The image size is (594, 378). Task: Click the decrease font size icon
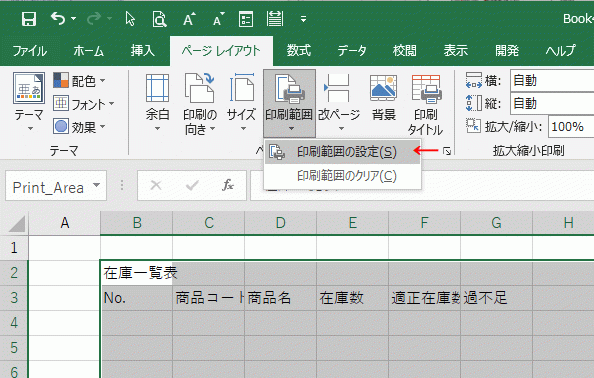coord(219,19)
